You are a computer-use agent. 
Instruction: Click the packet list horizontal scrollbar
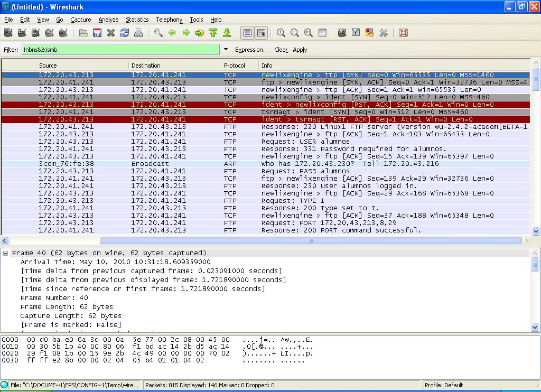click(x=310, y=241)
